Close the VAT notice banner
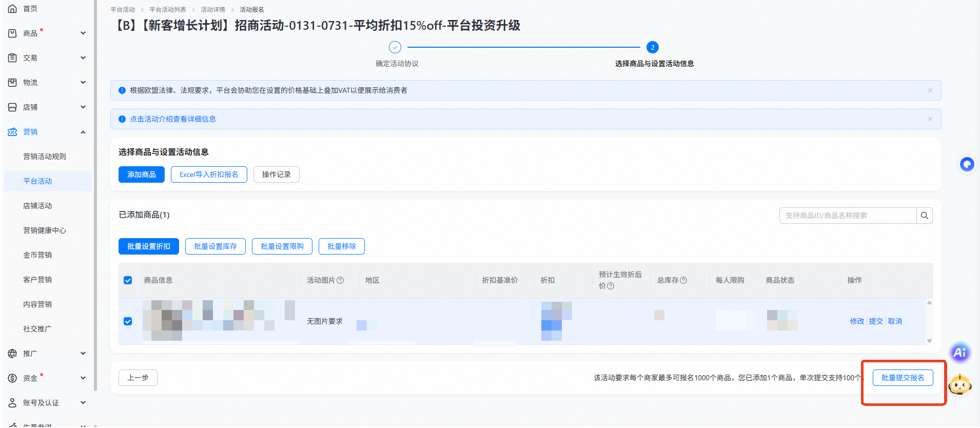This screenshot has width=980, height=428. [930, 90]
